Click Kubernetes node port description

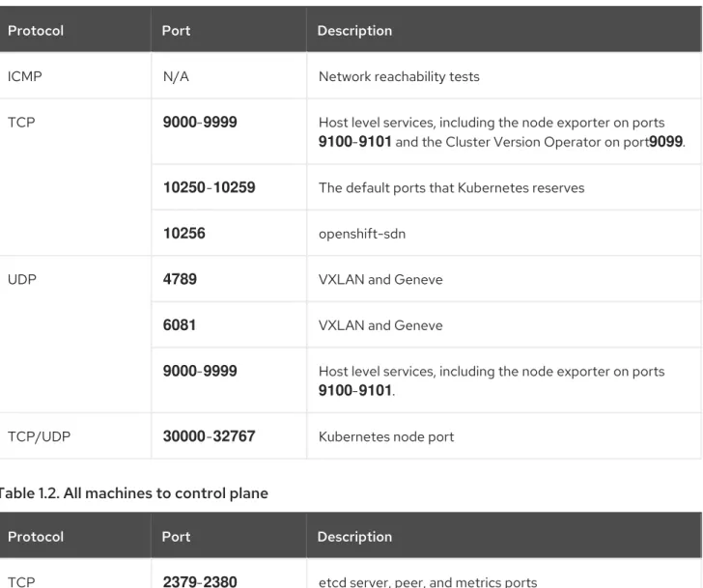click(386, 436)
